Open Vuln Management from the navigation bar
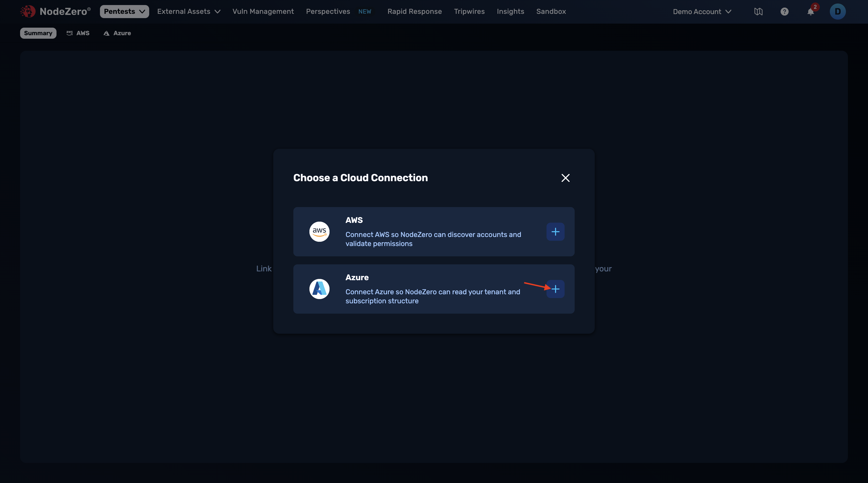The height and width of the screenshot is (483, 868). pos(263,11)
